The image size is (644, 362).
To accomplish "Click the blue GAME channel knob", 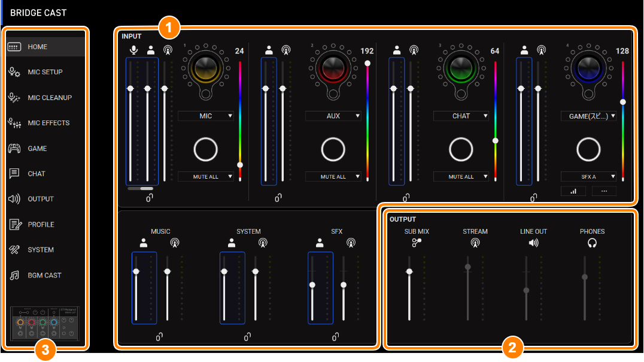I will pos(588,68).
